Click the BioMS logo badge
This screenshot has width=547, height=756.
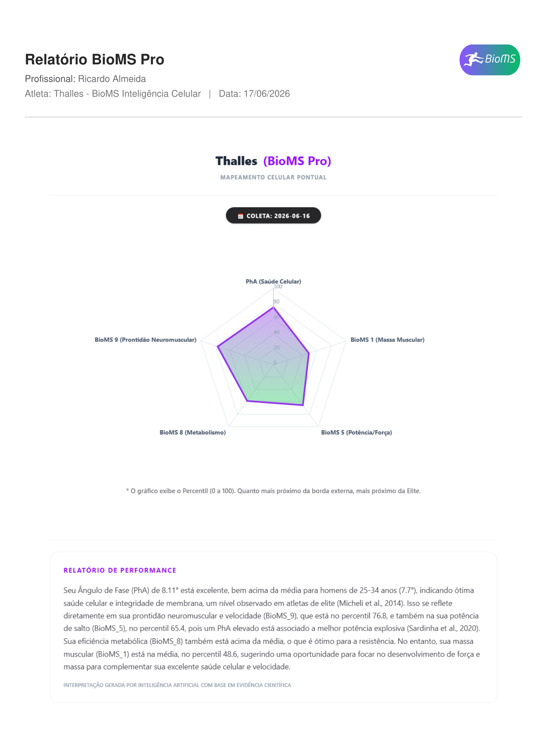(x=490, y=60)
